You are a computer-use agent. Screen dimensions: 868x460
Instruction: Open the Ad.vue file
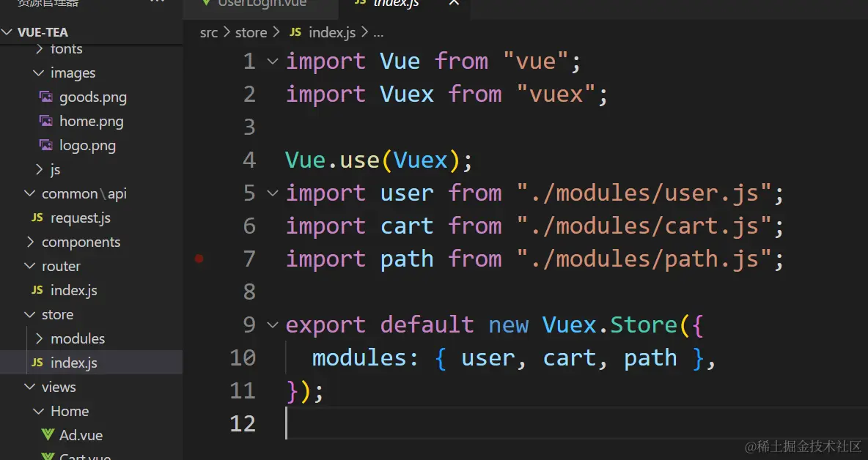(x=81, y=435)
